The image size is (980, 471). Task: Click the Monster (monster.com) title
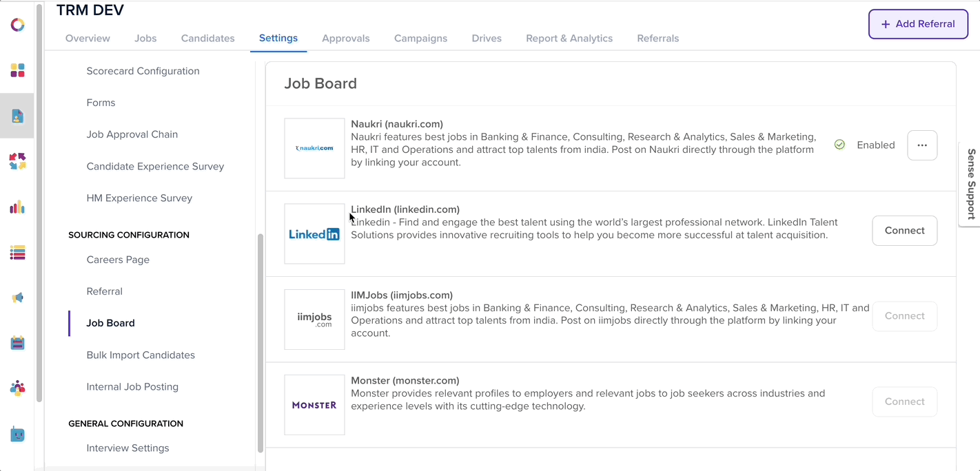(405, 380)
